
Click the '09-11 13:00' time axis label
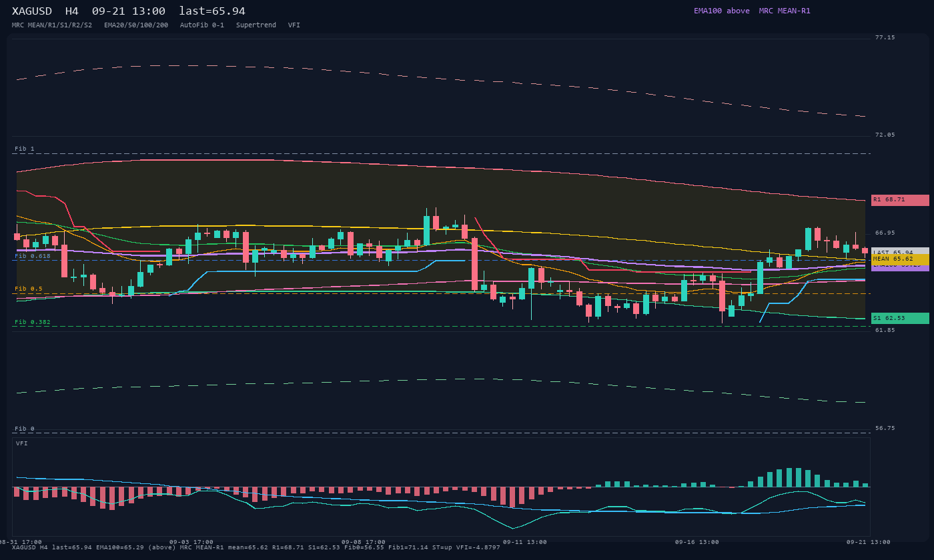tap(525, 542)
